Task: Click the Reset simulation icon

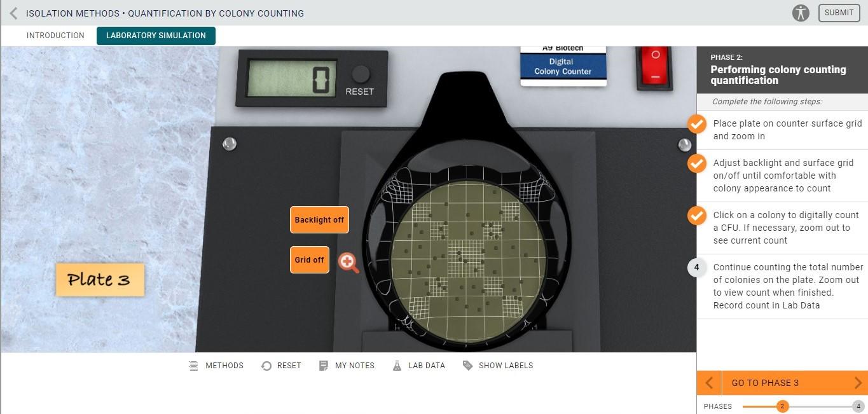Action: pos(266,365)
